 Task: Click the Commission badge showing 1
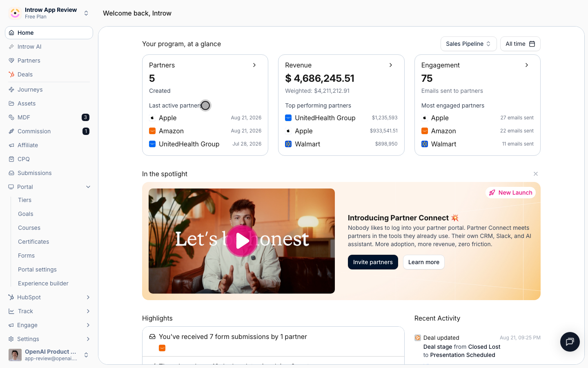86,131
